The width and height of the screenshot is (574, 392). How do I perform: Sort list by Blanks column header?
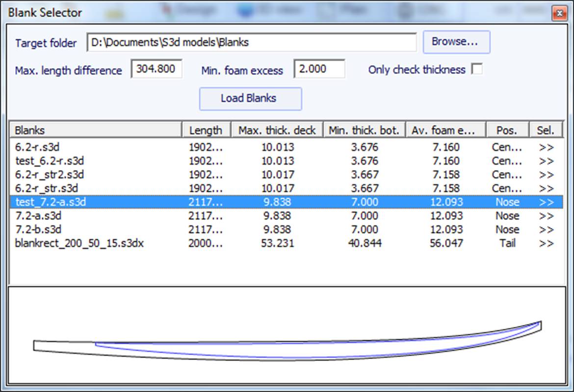(x=96, y=130)
